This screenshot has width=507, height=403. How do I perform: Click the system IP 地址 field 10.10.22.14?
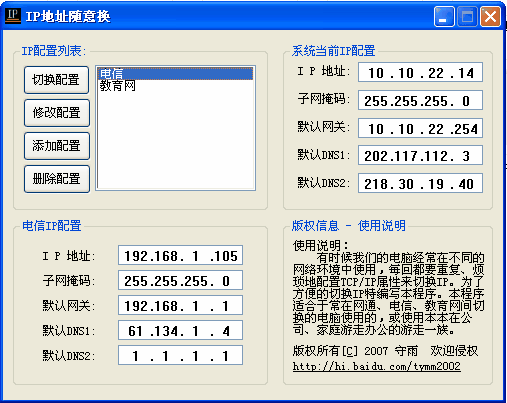pyautogui.click(x=420, y=72)
